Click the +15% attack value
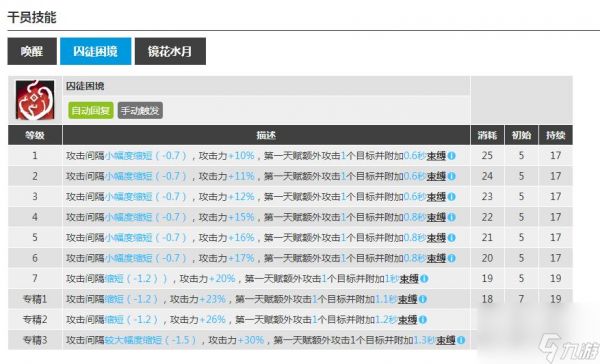The height and width of the screenshot is (364, 600). tap(241, 217)
